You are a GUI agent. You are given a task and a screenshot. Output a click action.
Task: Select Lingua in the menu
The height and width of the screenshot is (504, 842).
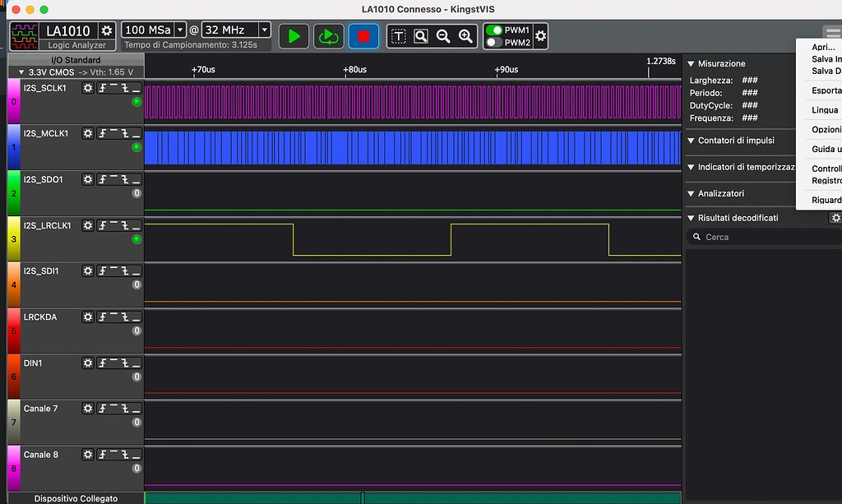pos(825,109)
